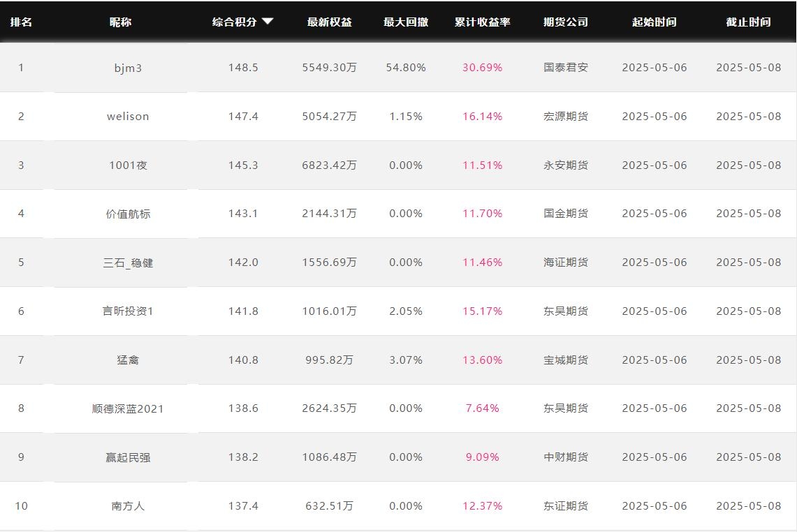Open the bjm3 trader nickname

(128, 68)
